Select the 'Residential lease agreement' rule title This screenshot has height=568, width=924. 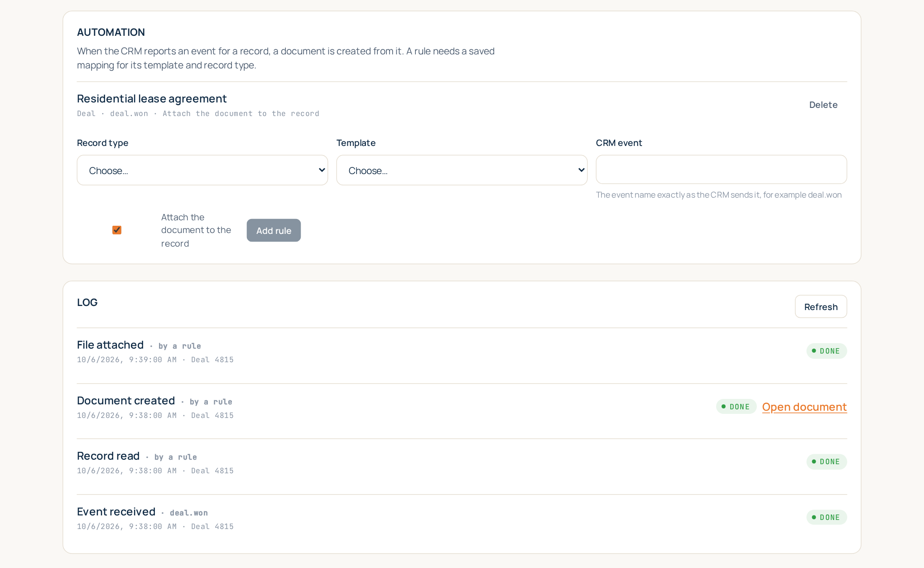[152, 98]
